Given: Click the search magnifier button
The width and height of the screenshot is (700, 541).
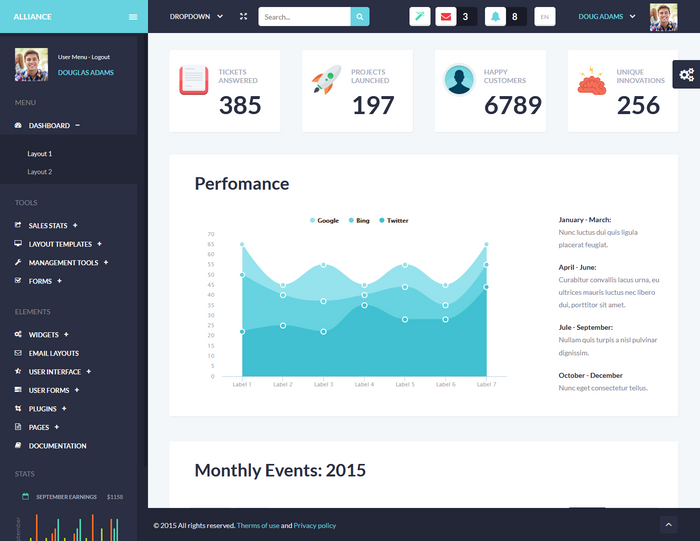Looking at the screenshot, I should 360,17.
